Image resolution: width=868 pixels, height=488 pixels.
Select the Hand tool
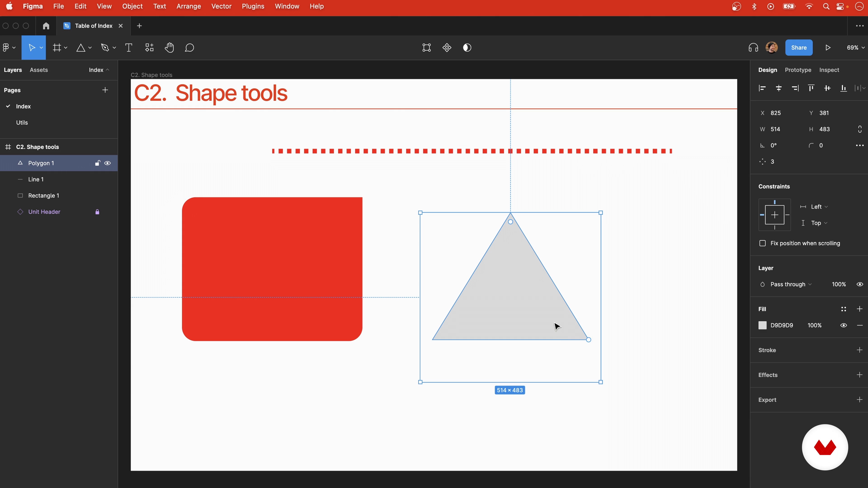coord(169,47)
